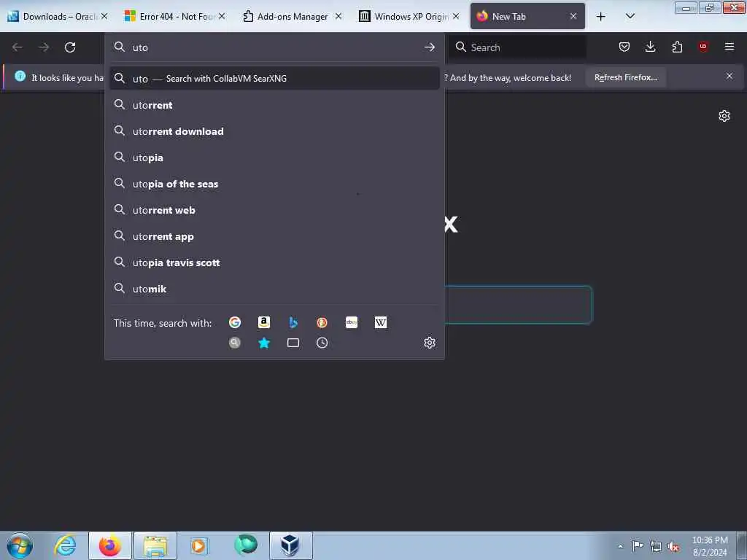747x560 pixels.
Task: Select utorrent app suggestion
Action: (x=274, y=237)
